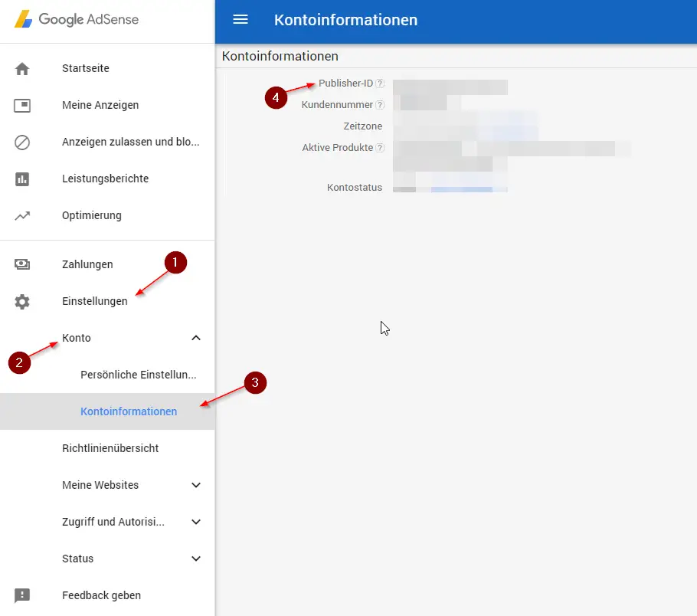Image resolution: width=697 pixels, height=616 pixels.
Task: Click the Optimierung trend icon
Action: pyautogui.click(x=22, y=216)
